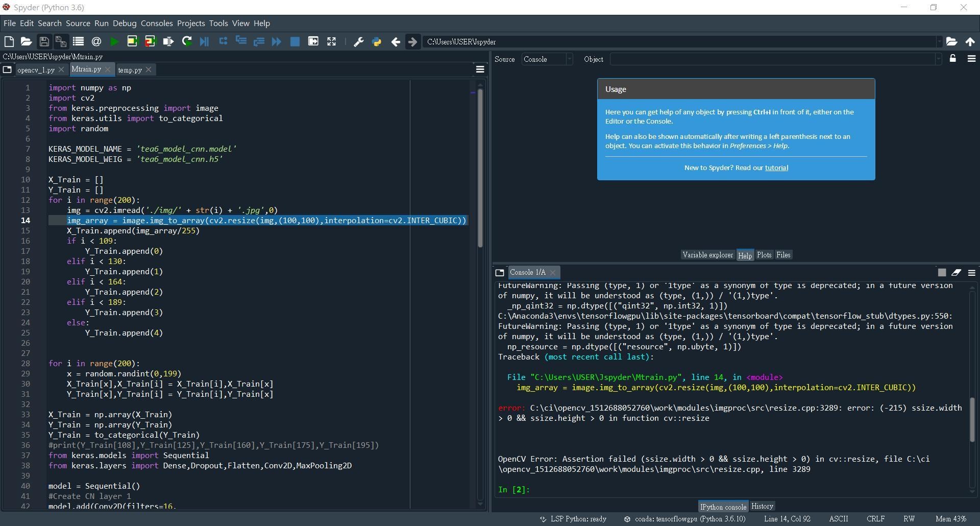
Task: Clear console with the eraser icon
Action: (956, 273)
